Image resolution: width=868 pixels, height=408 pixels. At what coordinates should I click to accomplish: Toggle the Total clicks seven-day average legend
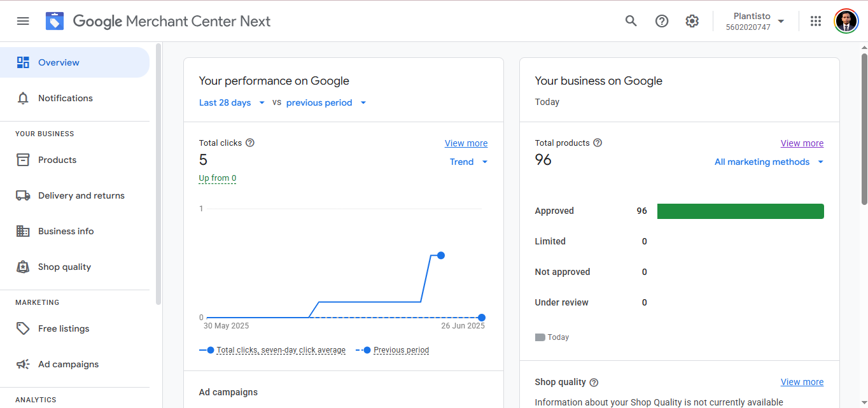coord(272,350)
